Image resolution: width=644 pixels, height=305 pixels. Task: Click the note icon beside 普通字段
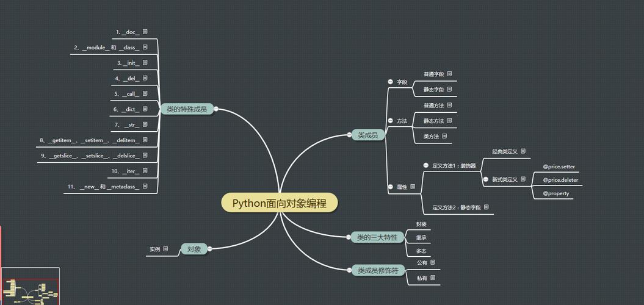(449, 74)
